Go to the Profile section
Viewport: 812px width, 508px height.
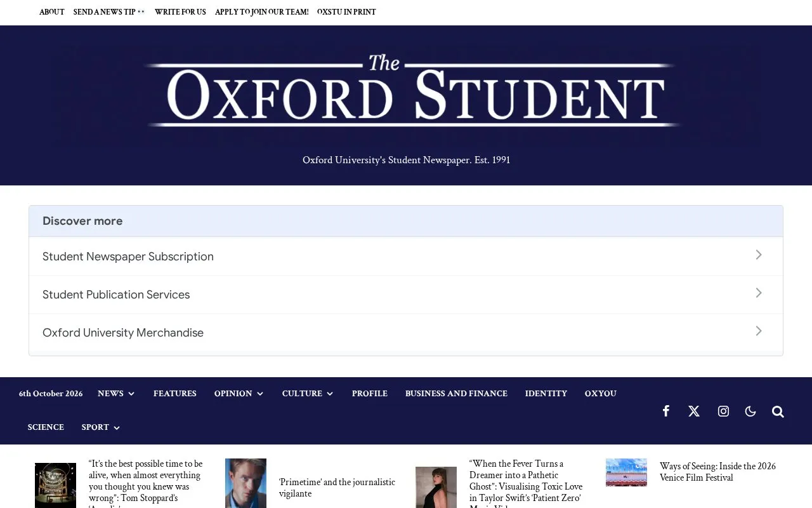click(x=370, y=394)
